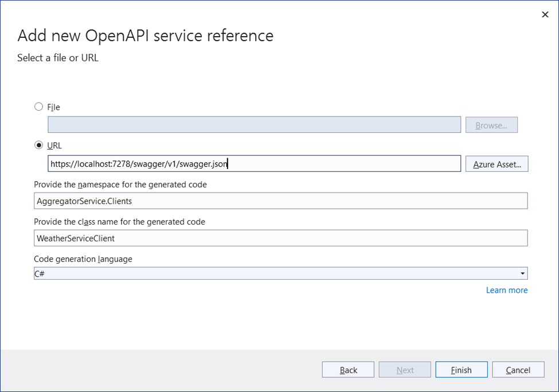Cancel the OpenAPI service reference dialog
This screenshot has height=392, width=559.
518,369
